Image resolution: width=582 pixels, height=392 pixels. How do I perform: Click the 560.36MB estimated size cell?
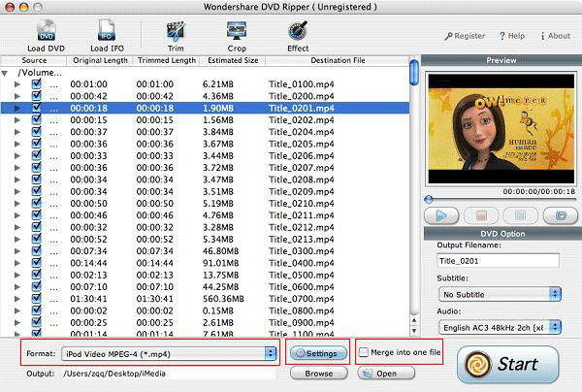click(223, 299)
